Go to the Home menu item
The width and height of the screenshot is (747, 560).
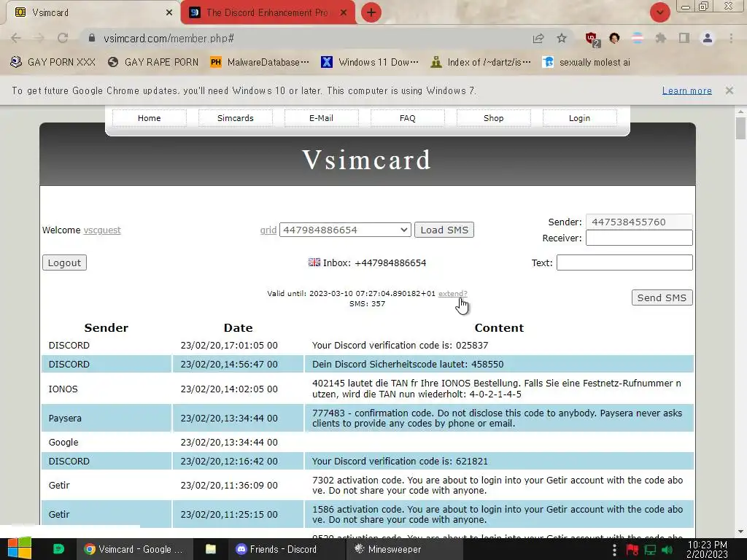point(149,118)
